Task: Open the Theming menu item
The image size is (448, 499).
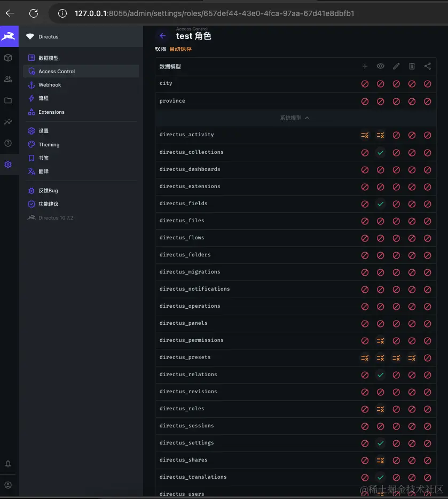Action: (81, 144)
